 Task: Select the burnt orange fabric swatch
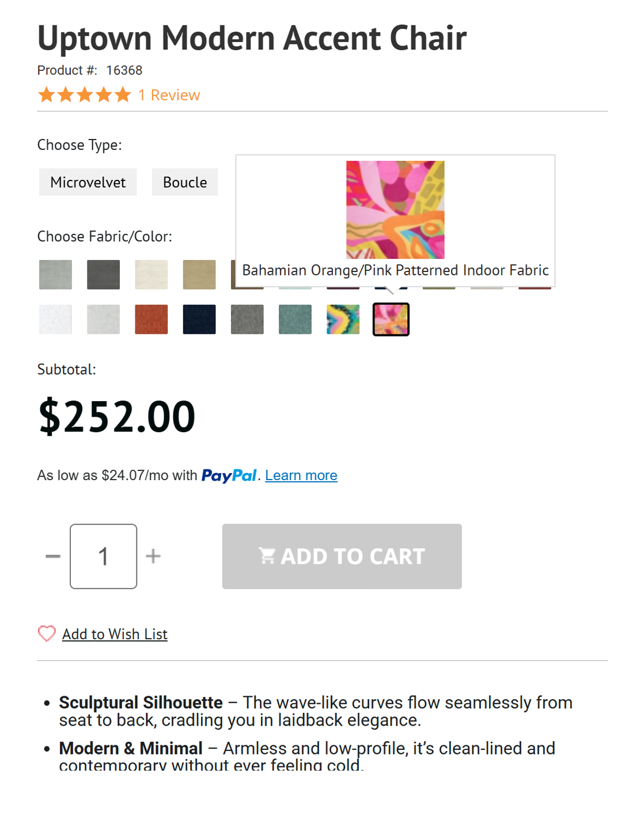[151, 319]
